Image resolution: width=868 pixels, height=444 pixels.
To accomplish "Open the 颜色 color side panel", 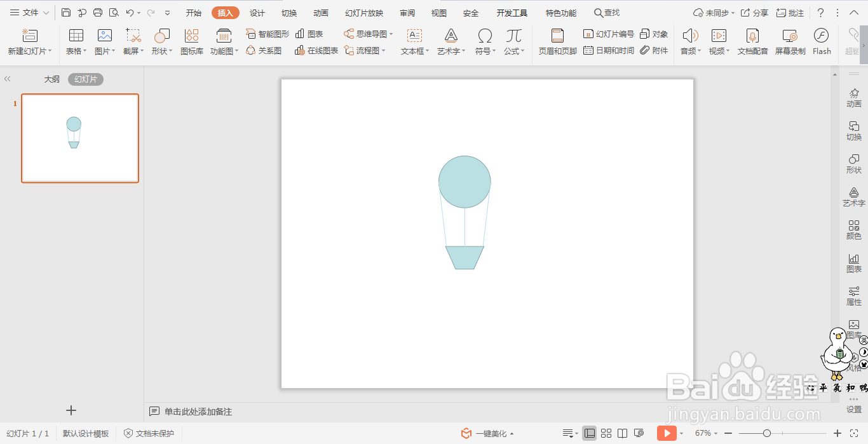I will pos(854,230).
